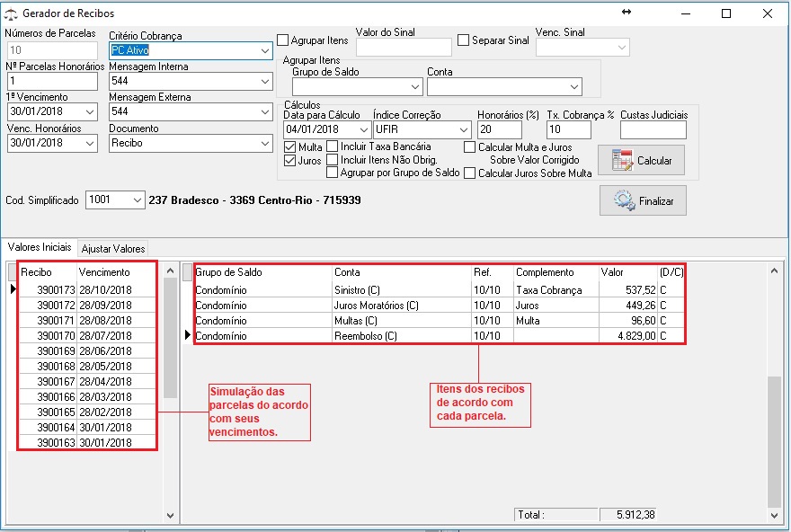
Task: Open the Documento Recibo dropdown
Action: [264, 144]
